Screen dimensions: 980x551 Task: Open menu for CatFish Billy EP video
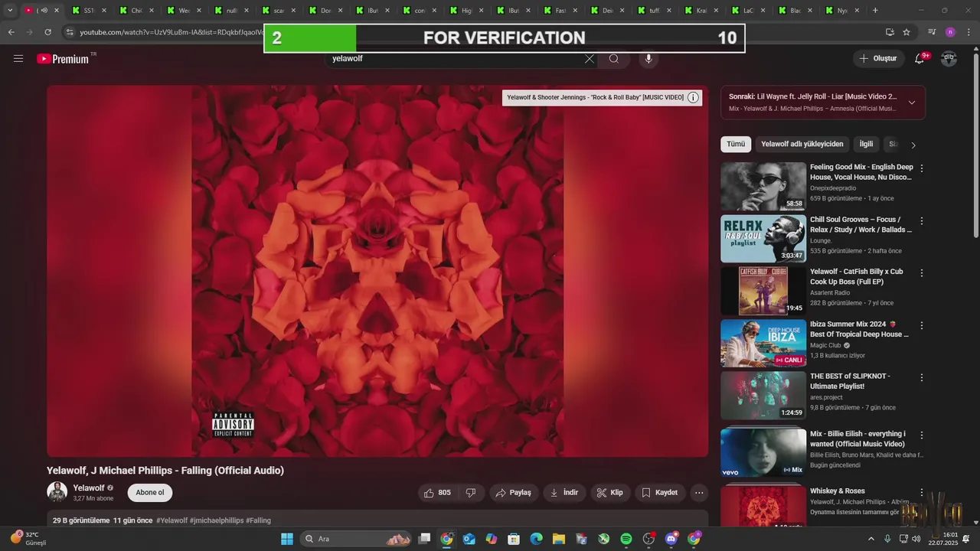point(921,272)
